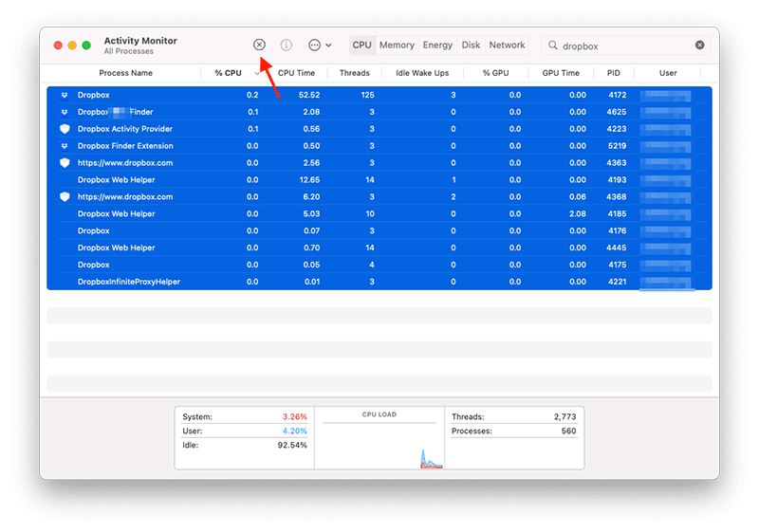Sort by Process Name column header
The width and height of the screenshot is (759, 532).
(x=125, y=73)
